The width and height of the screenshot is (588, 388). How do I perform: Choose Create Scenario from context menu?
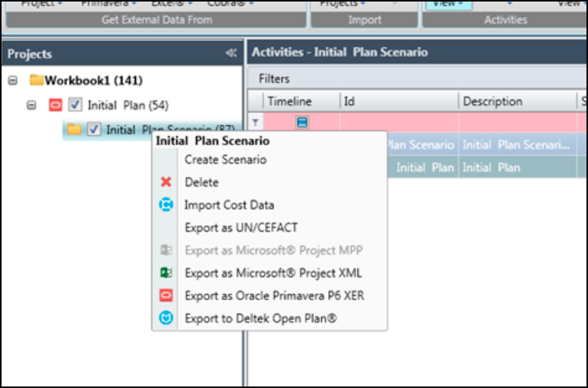coord(225,160)
